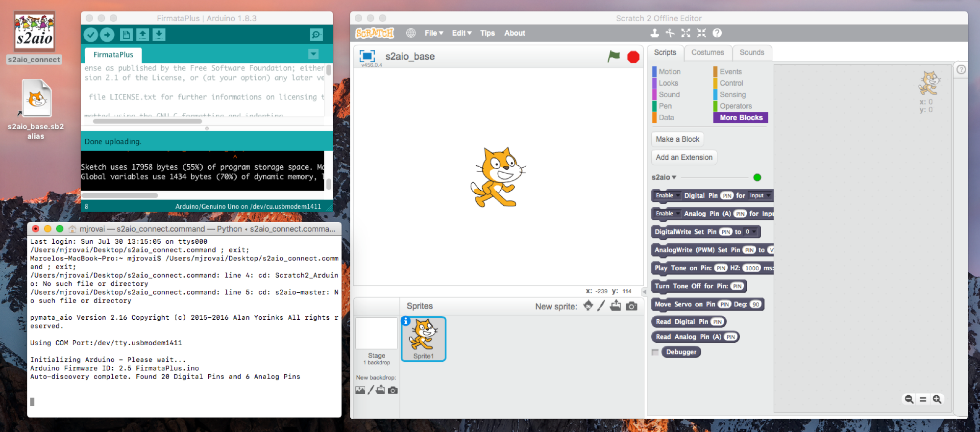980x432 pixels.
Task: Select the Duplicate stamp tool
Action: [x=655, y=33]
